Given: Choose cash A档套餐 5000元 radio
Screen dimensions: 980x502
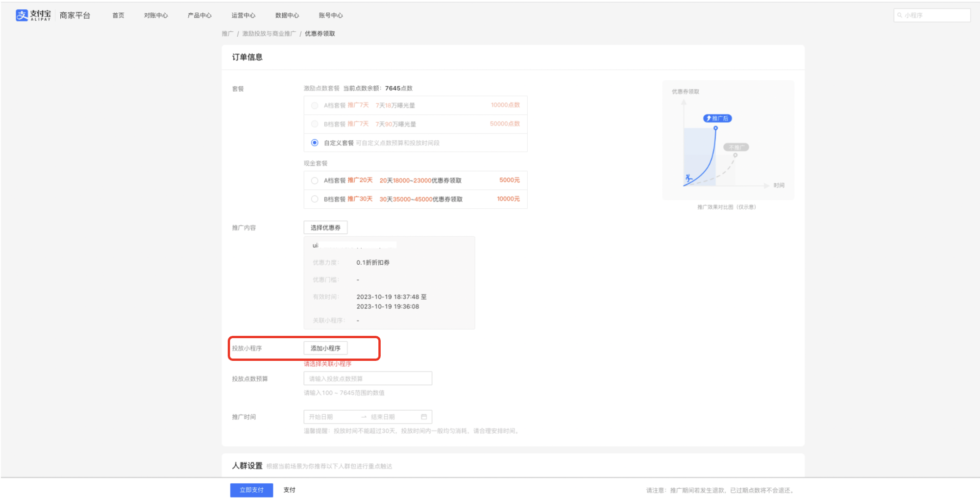Looking at the screenshot, I should coord(315,180).
